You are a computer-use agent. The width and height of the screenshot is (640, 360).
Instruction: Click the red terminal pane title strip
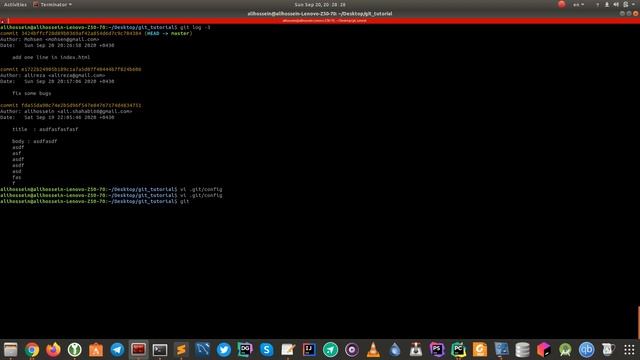[x=320, y=20]
